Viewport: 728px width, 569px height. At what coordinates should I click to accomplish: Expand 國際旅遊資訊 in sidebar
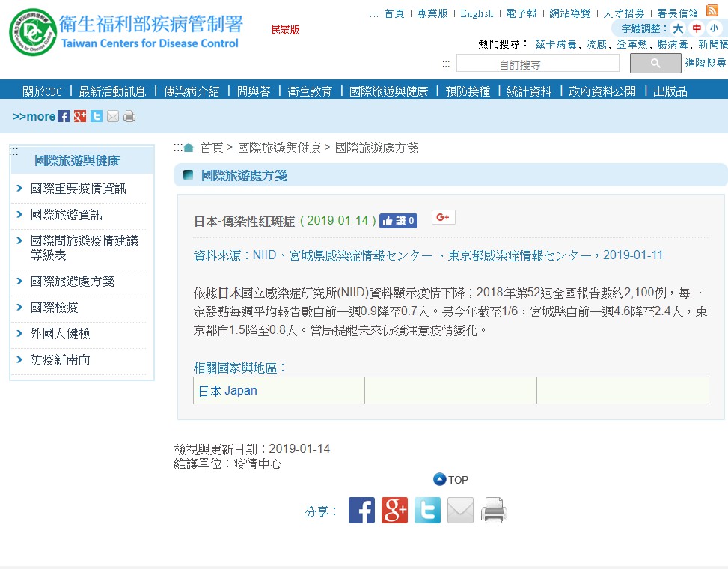click(66, 215)
